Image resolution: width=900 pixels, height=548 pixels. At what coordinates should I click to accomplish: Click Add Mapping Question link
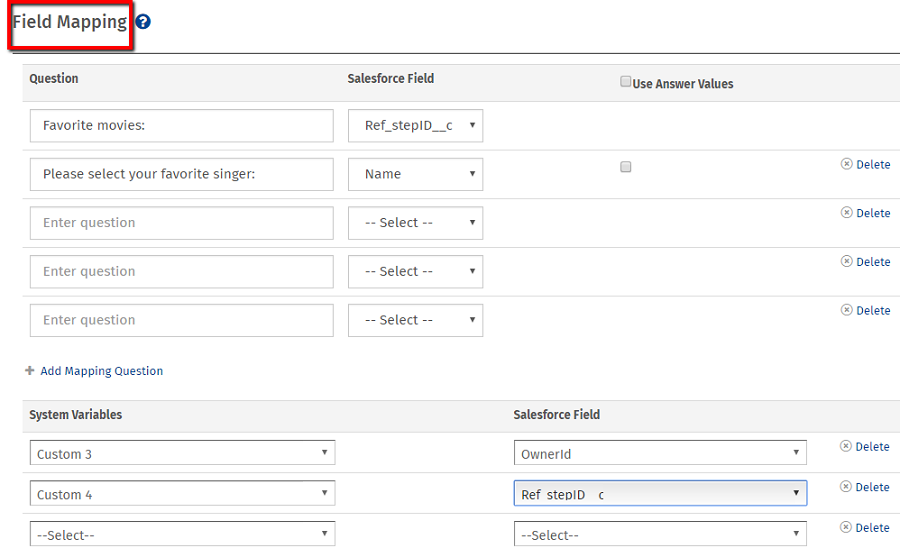(101, 371)
